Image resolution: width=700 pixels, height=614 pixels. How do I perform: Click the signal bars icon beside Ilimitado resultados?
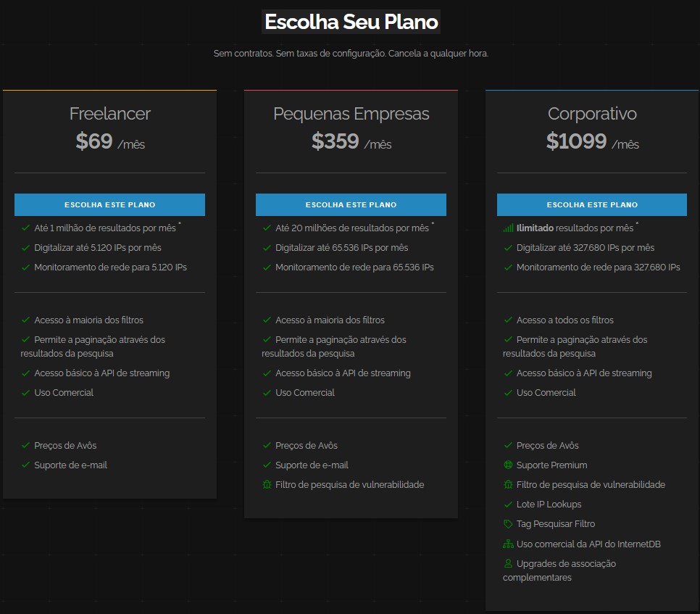coord(508,228)
